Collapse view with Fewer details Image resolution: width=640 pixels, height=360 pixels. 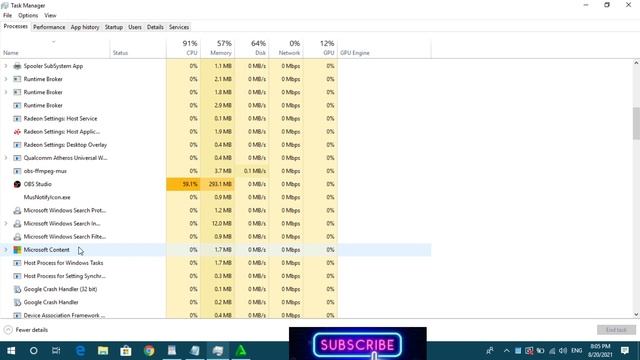(26, 330)
